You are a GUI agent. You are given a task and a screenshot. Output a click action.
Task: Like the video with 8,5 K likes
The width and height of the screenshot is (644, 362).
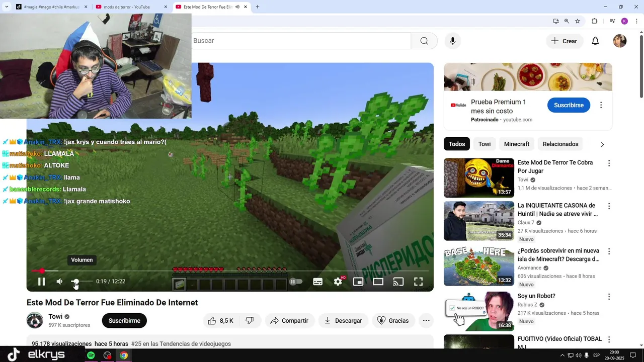[220, 321]
